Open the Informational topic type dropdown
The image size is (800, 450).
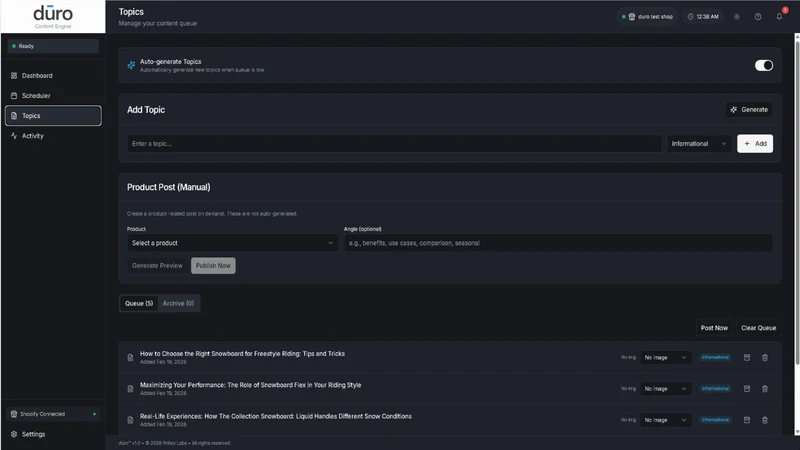(x=699, y=144)
